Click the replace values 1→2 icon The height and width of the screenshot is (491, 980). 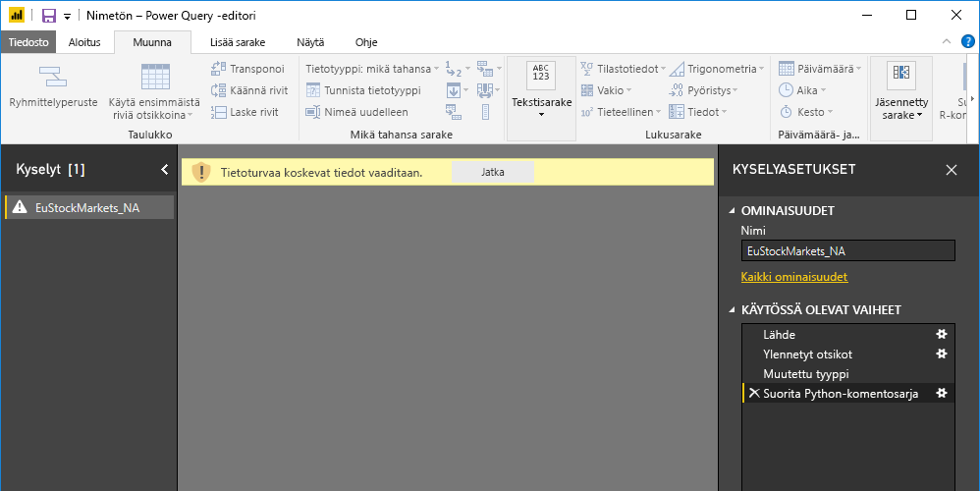453,69
